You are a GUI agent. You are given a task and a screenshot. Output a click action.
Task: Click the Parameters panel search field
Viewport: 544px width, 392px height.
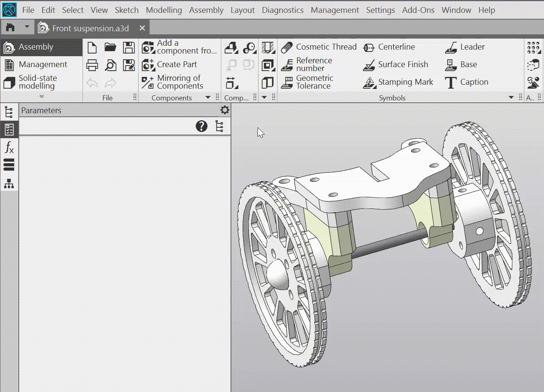[x=106, y=126]
